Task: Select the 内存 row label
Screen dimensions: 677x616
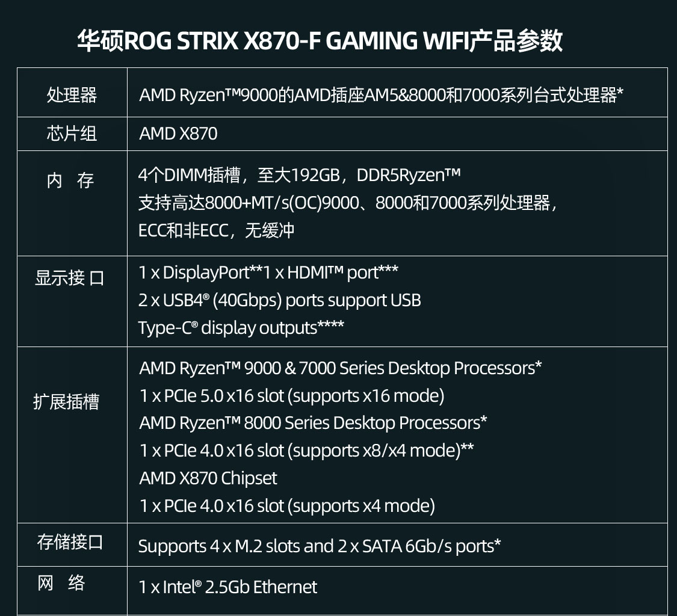Action: [70, 180]
